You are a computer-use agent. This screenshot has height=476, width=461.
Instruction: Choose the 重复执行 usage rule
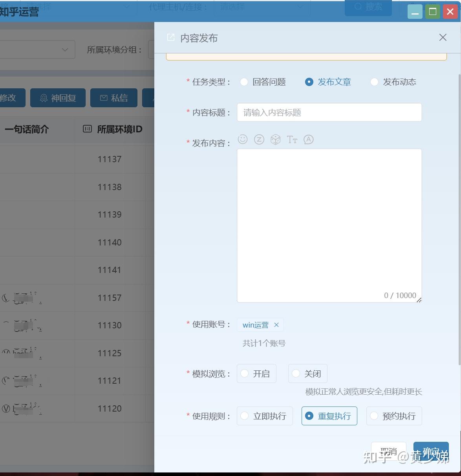pyautogui.click(x=329, y=416)
